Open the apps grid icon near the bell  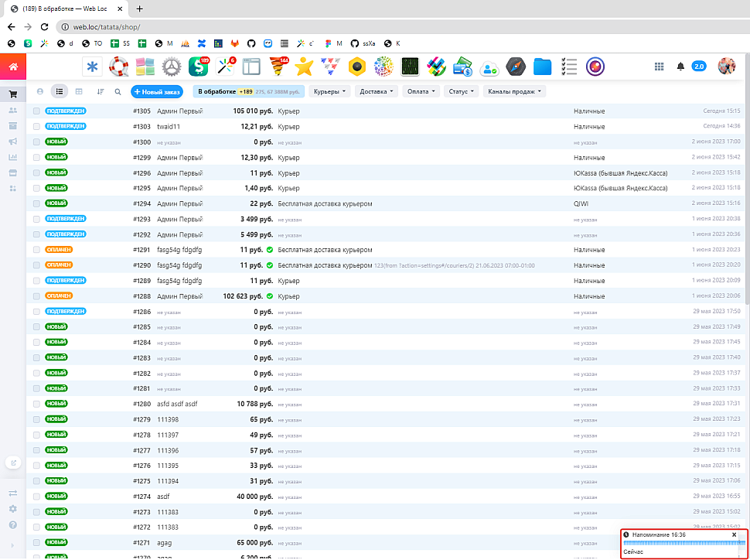(659, 67)
